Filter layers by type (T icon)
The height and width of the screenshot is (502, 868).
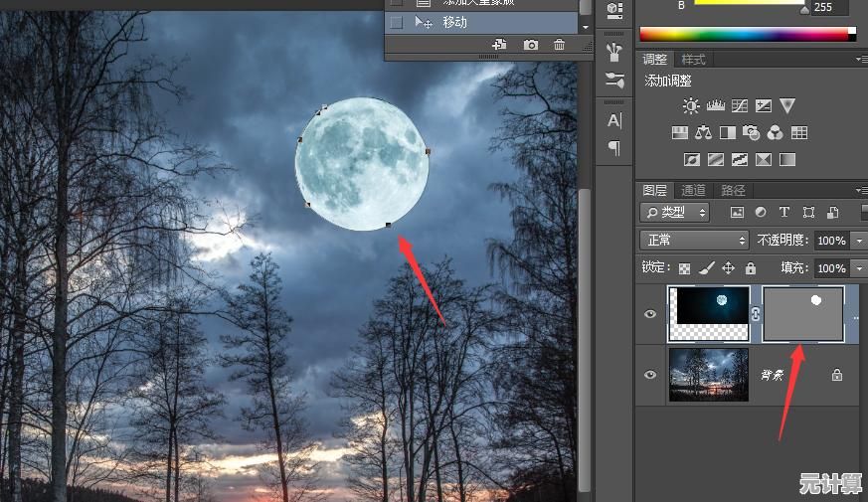[x=784, y=212]
